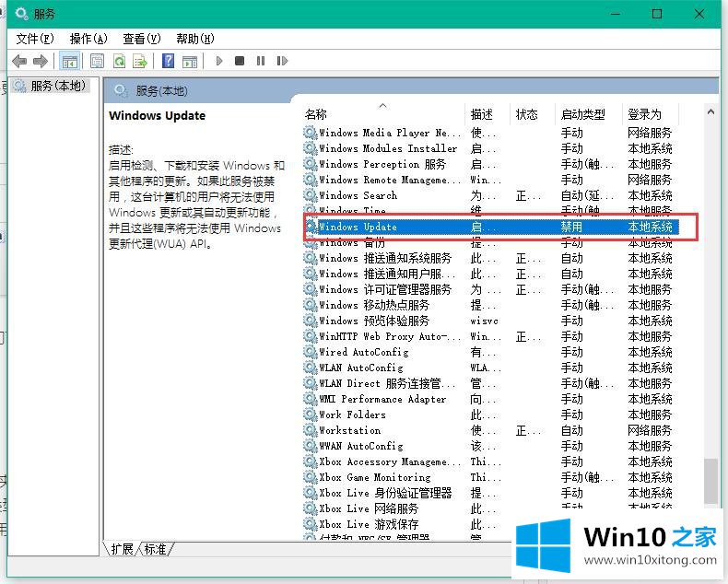The width and height of the screenshot is (728, 584).
Task: Open the 操作(A) menu
Action: pos(88,38)
